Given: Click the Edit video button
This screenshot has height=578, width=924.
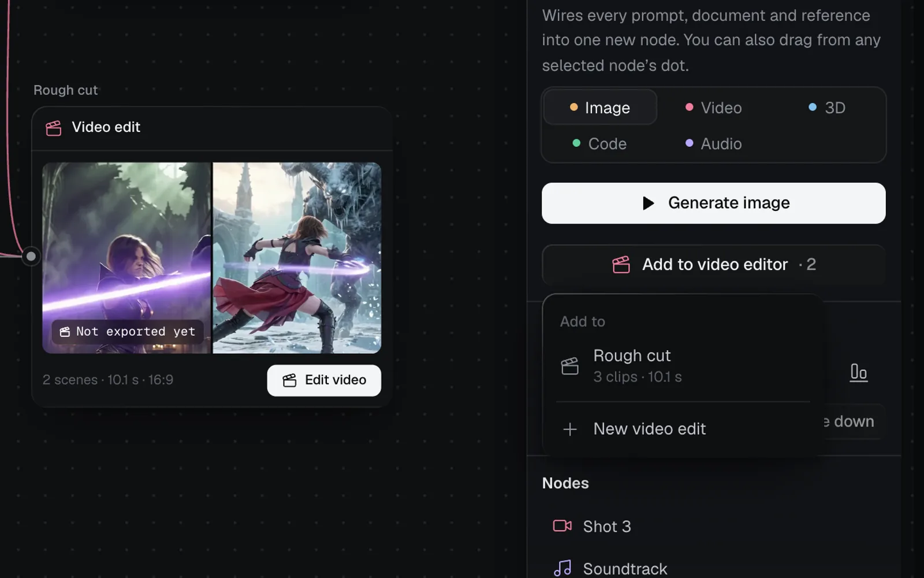Looking at the screenshot, I should coord(324,380).
